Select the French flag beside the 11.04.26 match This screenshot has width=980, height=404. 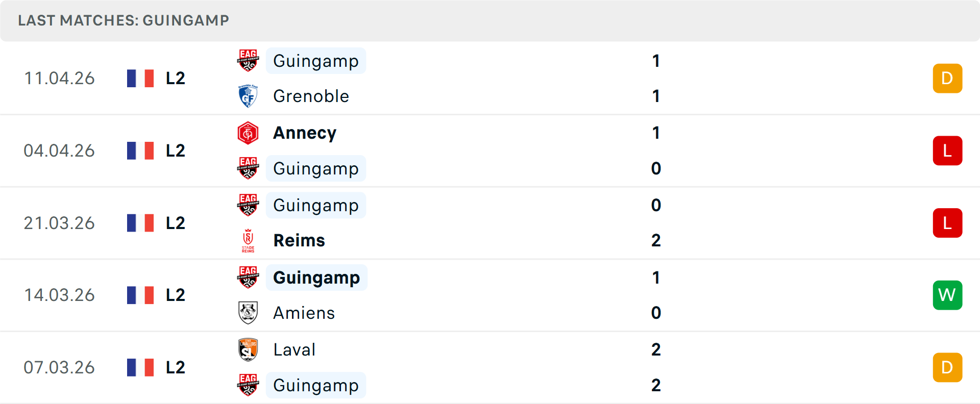[x=140, y=78]
